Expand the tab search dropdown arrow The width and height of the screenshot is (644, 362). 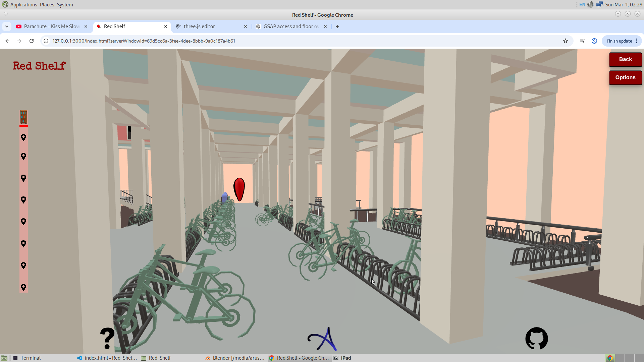pos(7,26)
